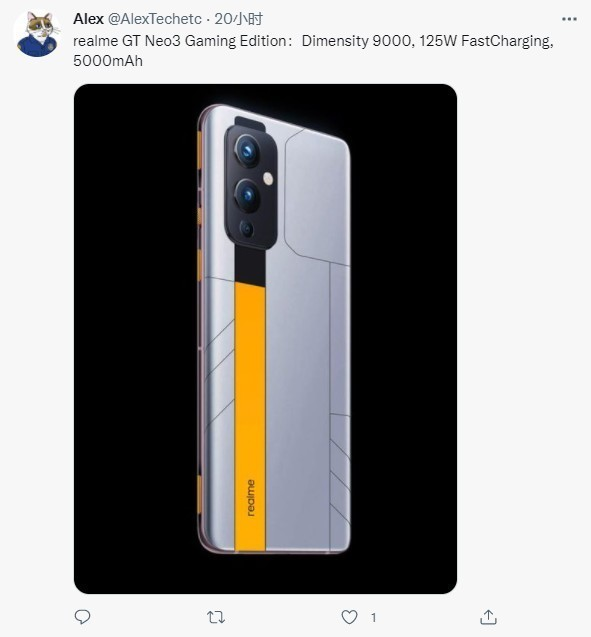Screen dimensions: 591x637
Task: Open the three-dot more options menu
Action: pos(569,19)
